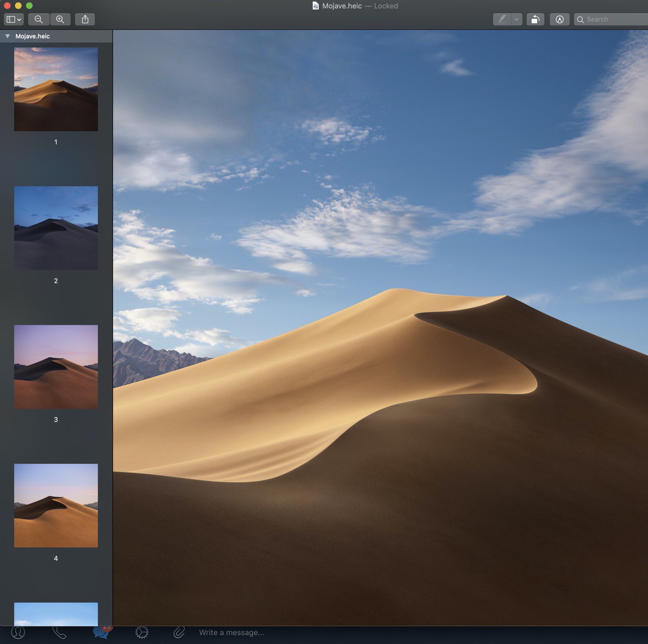Close the Preview window
Image resolution: width=648 pixels, height=644 pixels.
(x=7, y=6)
